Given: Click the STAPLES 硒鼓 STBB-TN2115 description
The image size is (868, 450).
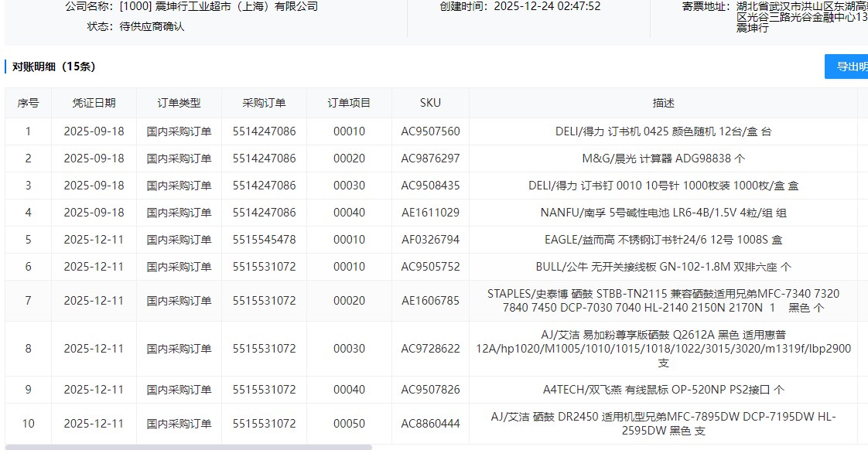Looking at the screenshot, I should pyautogui.click(x=663, y=301).
